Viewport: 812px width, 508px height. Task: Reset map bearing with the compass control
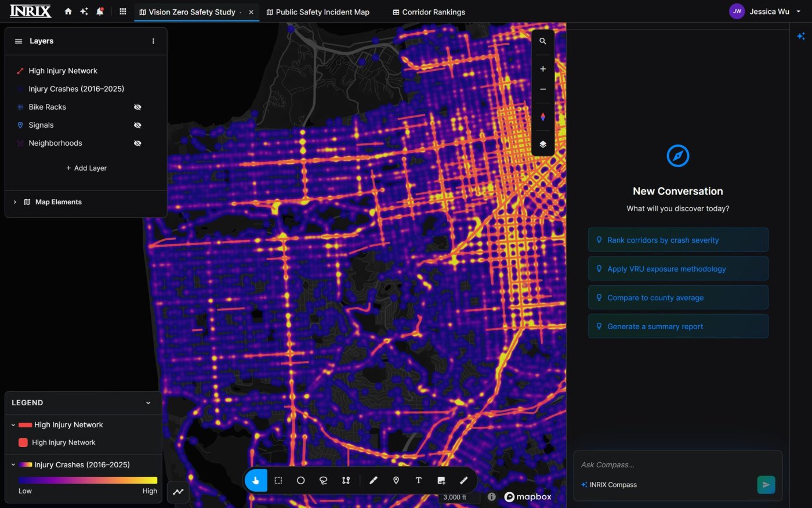click(543, 117)
